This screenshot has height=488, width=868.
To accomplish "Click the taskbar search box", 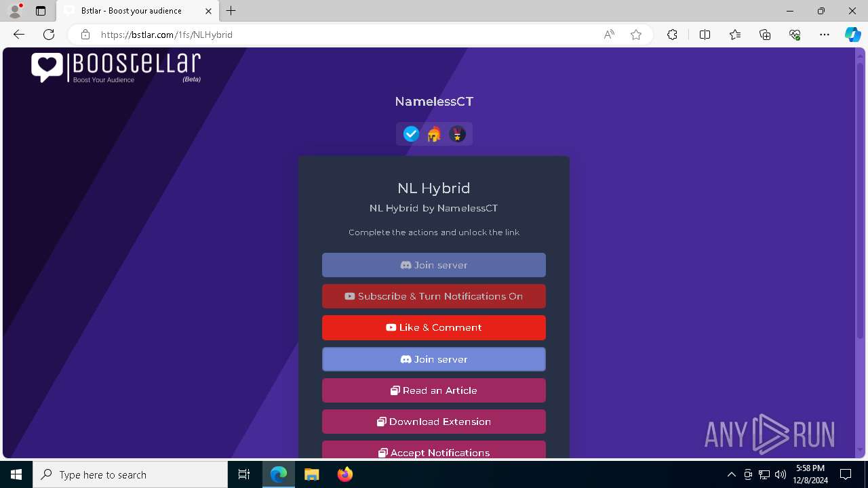I will 130,474.
